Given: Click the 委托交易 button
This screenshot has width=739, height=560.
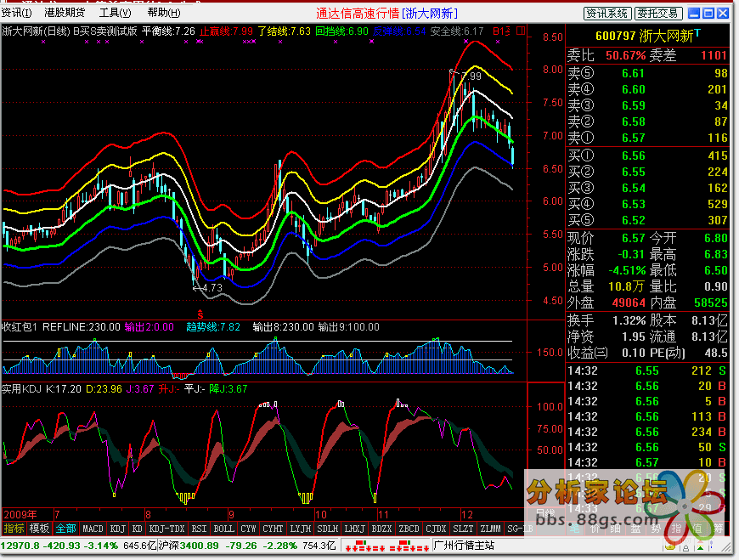Looking at the screenshot, I should tap(657, 14).
